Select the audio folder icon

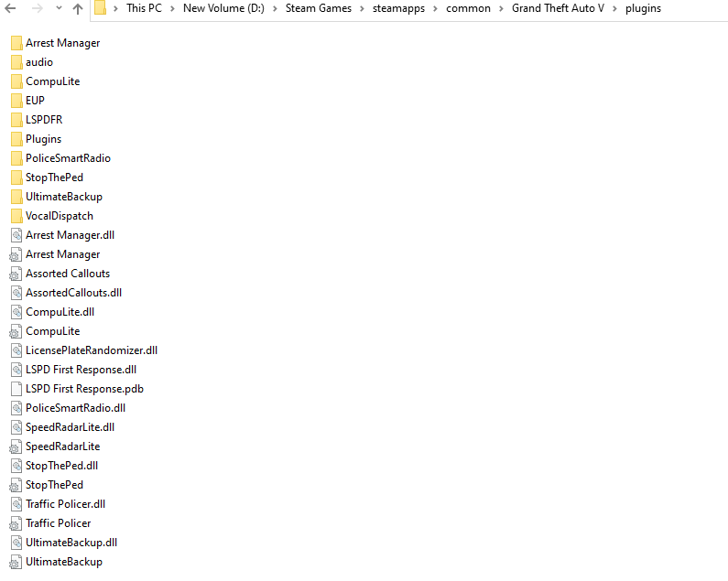tap(16, 62)
